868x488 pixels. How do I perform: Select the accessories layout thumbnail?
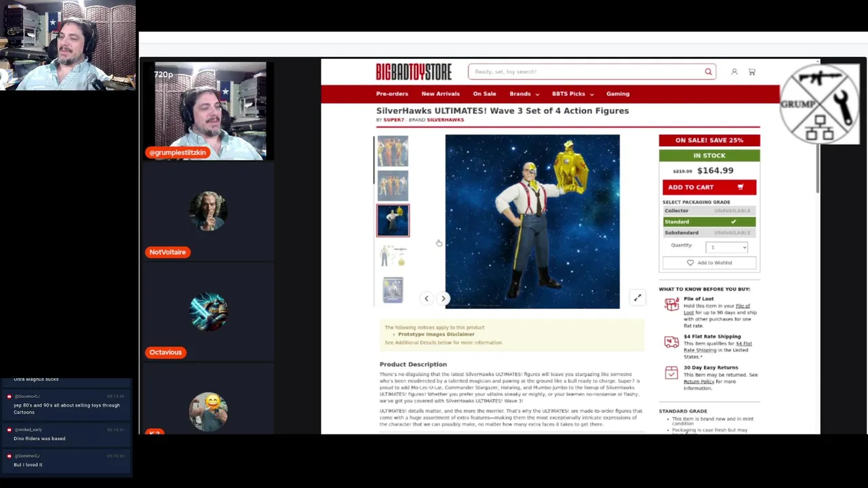point(393,256)
